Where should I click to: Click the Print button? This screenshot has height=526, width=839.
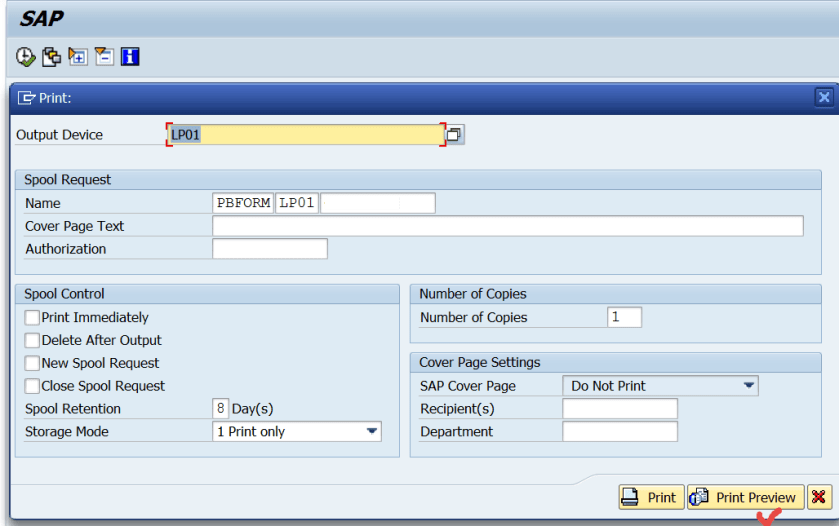(651, 497)
